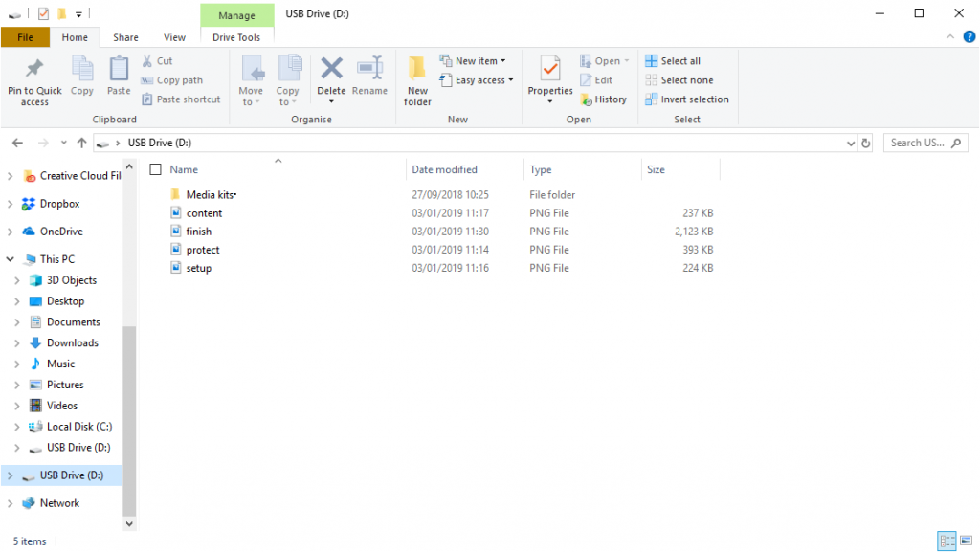Screen dimensions: 980x552
Task: Click the USB Drive (D:) address bar
Action: click(x=475, y=143)
